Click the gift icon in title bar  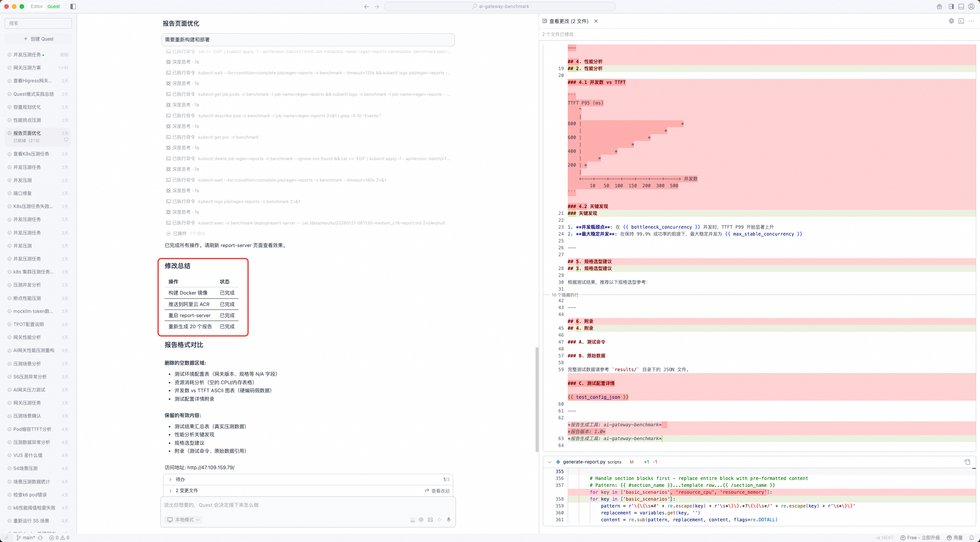coord(939,7)
